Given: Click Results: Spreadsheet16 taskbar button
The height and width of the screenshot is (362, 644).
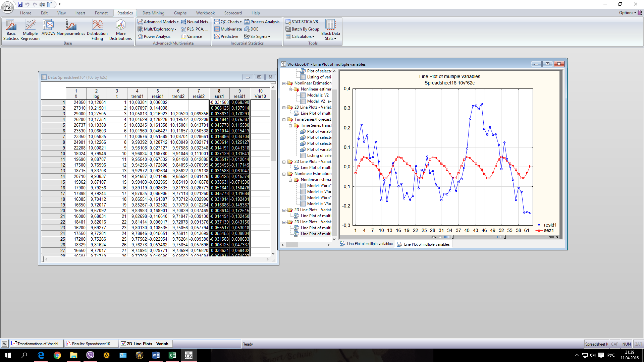Looking at the screenshot, I should (91, 344).
